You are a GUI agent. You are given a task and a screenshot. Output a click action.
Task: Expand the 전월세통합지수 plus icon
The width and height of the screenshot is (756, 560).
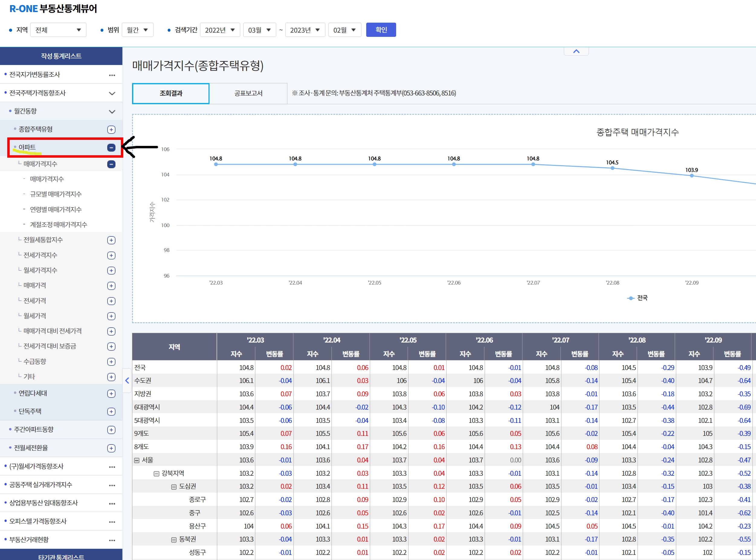[x=111, y=240]
